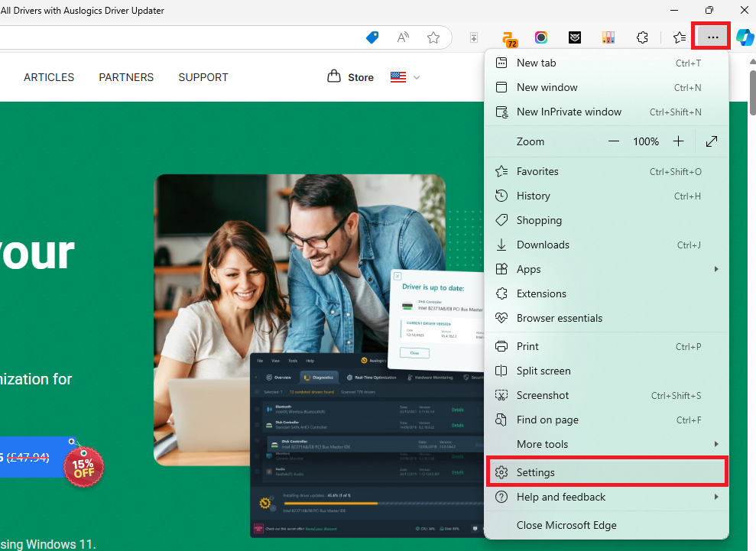Open the SUPPORT navigation link
Viewport: 756px width, 551px height.
coord(203,77)
